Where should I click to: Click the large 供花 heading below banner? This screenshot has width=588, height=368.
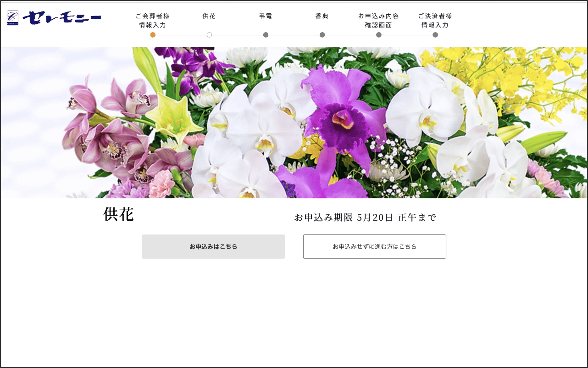(x=118, y=215)
